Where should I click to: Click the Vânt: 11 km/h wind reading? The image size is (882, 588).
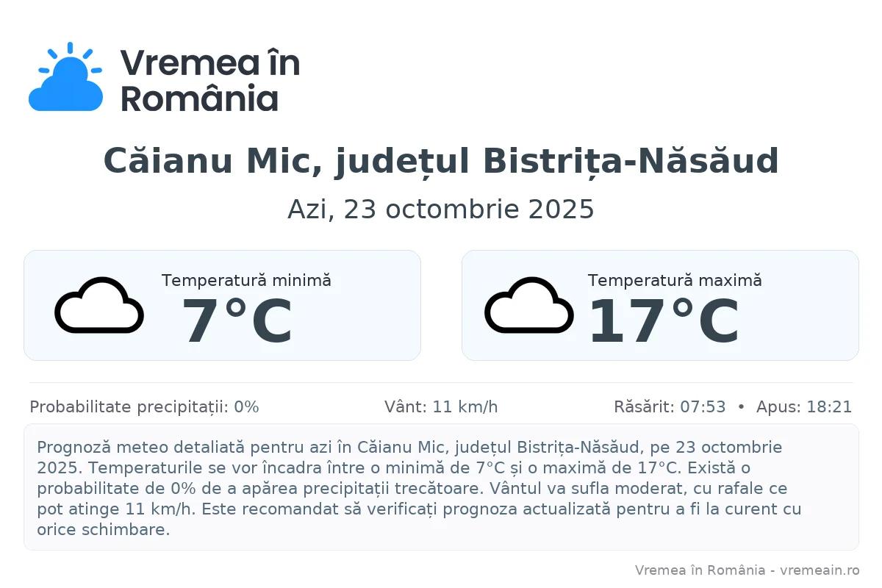point(441,407)
